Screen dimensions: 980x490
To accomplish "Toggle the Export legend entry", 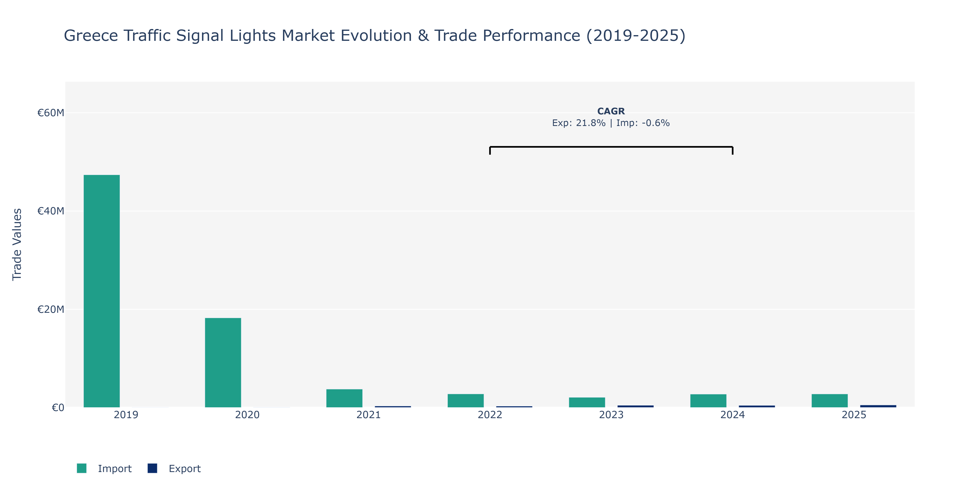I will click(174, 468).
